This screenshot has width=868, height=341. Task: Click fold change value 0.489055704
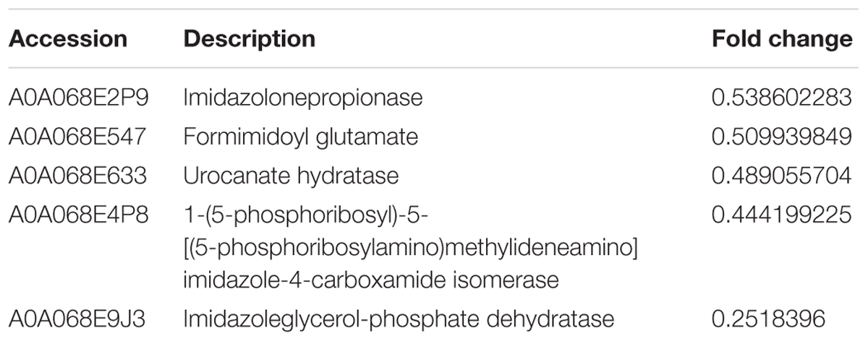click(x=783, y=175)
